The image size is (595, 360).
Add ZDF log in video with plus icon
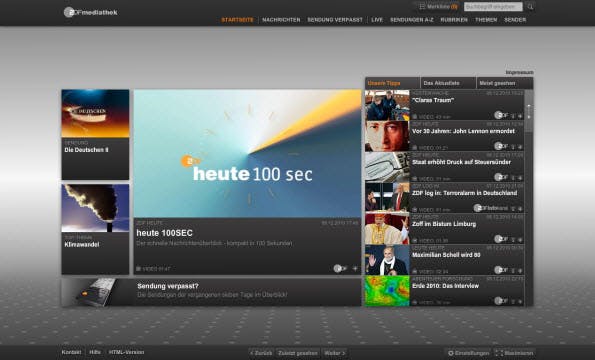pos(520,209)
